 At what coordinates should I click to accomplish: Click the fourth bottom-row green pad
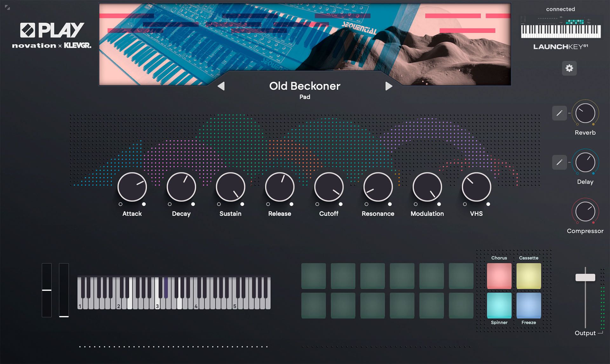(x=402, y=306)
